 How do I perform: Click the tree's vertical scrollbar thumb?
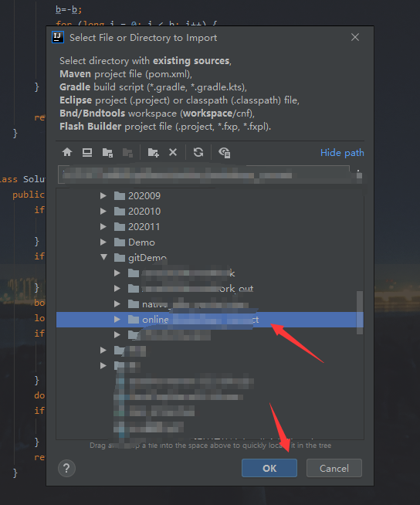tap(360, 313)
